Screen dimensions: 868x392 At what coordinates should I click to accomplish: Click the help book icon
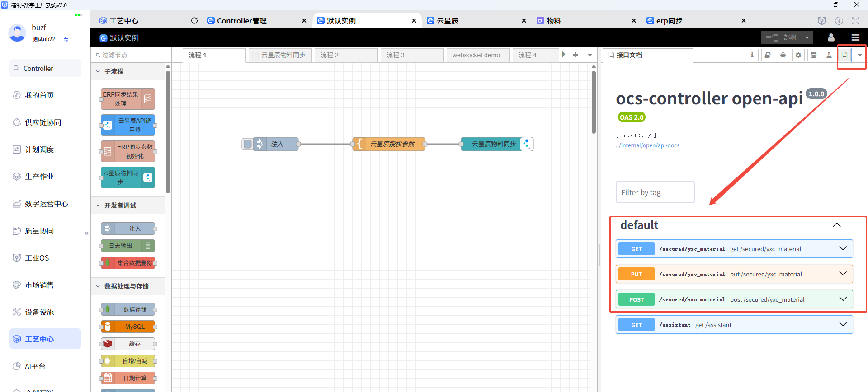click(x=768, y=55)
